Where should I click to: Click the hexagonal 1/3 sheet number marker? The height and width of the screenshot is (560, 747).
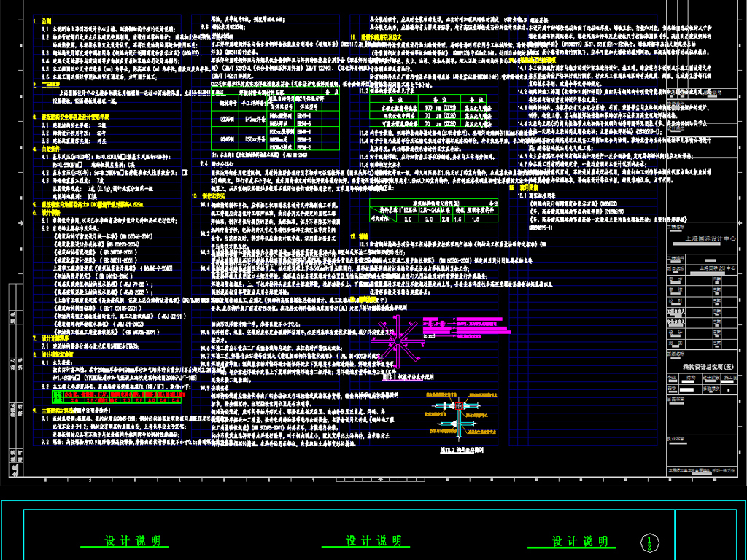pos(649,542)
